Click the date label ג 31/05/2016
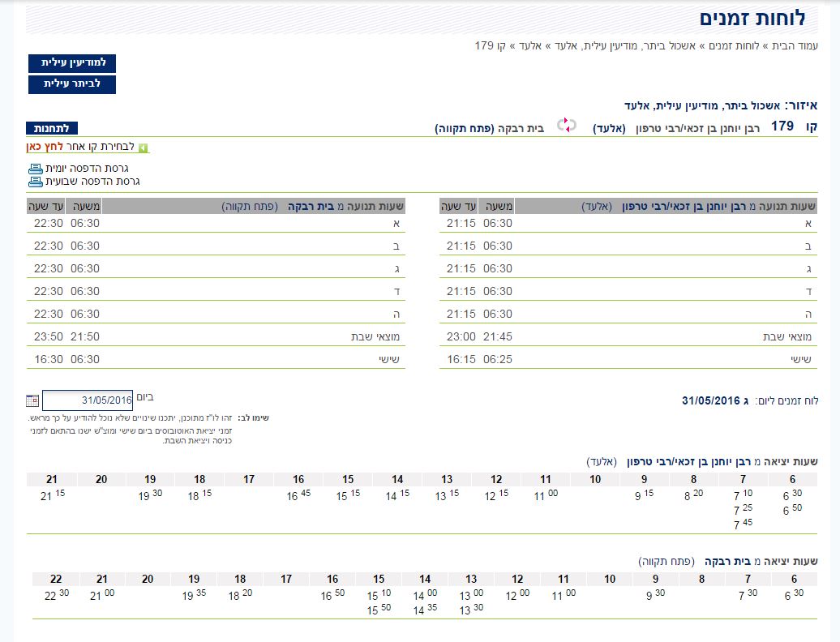This screenshot has width=840, height=642. coord(715,400)
